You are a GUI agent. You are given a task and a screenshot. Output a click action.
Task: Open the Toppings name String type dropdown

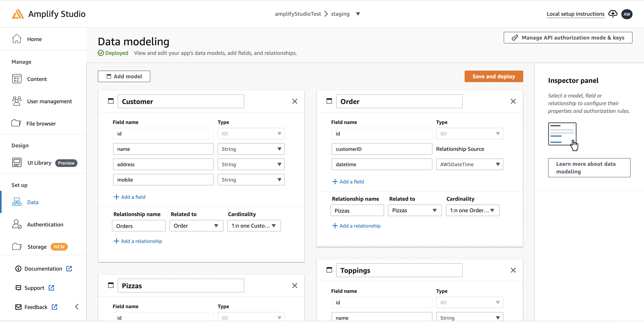point(470,317)
